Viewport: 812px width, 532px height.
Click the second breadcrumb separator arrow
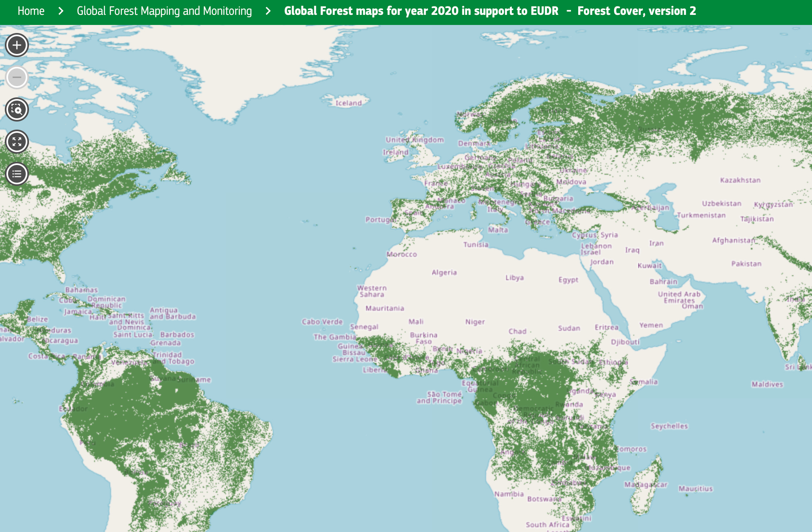click(x=268, y=11)
